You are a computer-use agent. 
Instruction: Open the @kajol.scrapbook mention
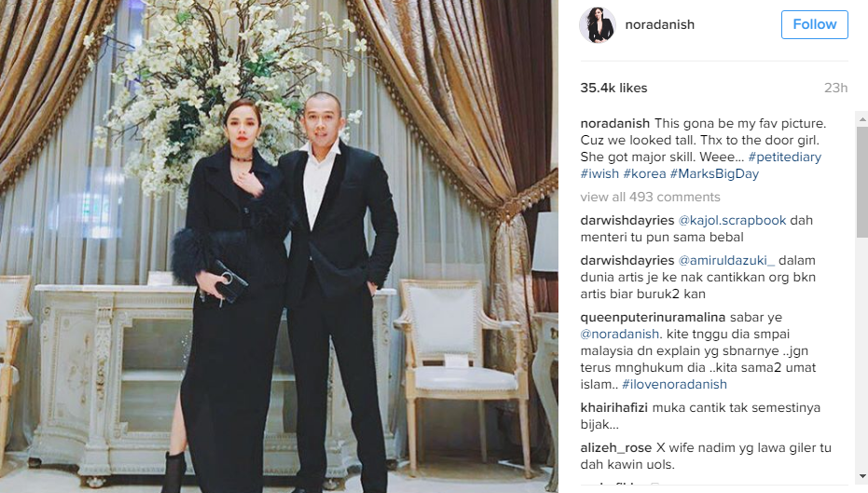732,220
